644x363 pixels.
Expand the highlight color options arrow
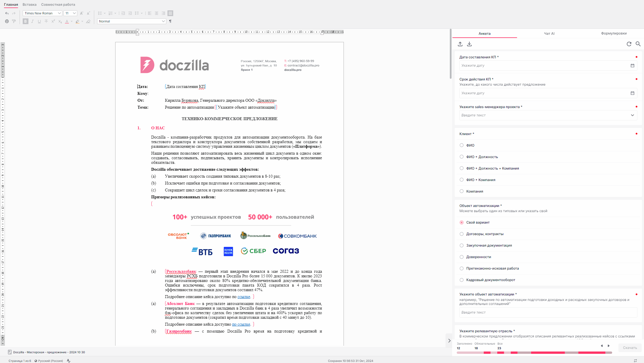[82, 21]
